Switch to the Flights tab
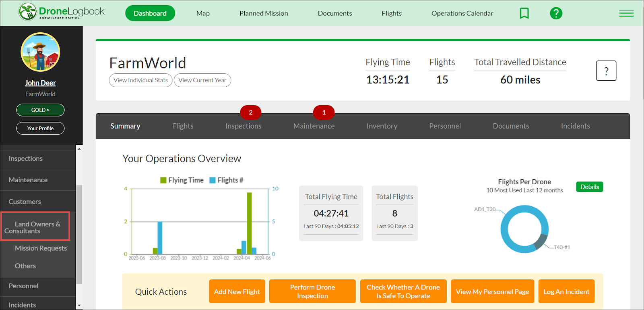The image size is (644, 310). [183, 126]
